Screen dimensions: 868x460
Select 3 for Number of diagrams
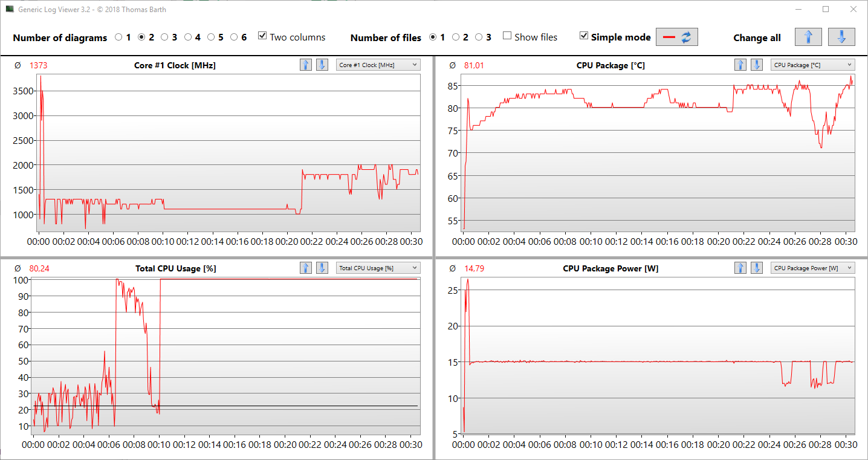(164, 37)
